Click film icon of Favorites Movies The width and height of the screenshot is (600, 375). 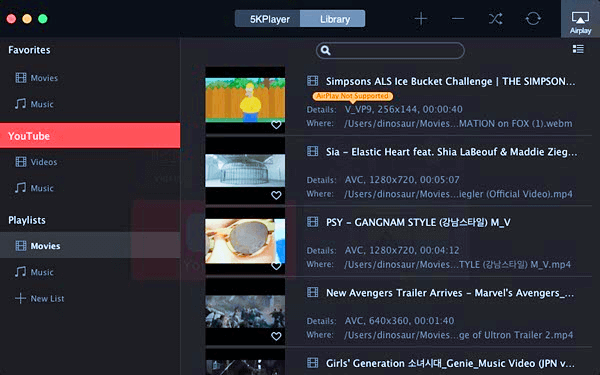[x=21, y=78]
